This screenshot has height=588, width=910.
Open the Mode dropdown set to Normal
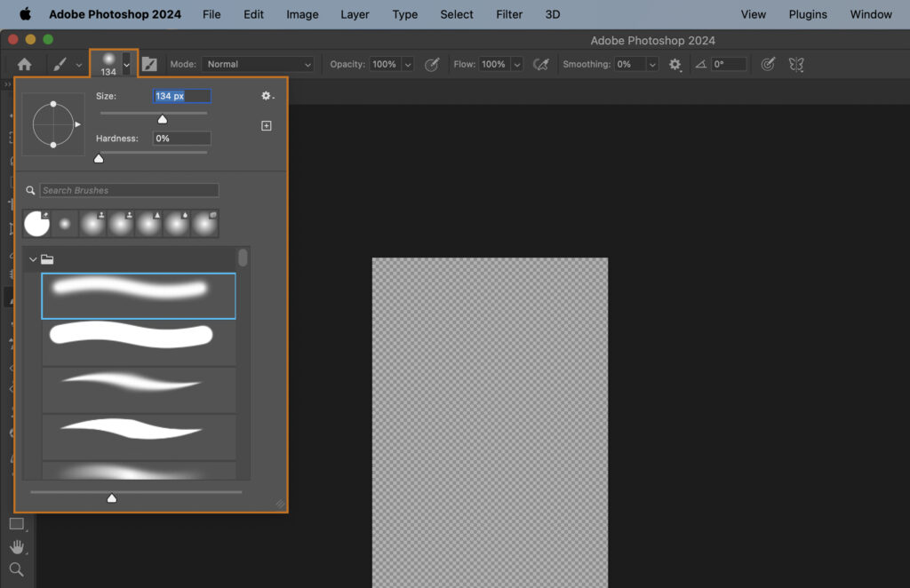pyautogui.click(x=258, y=64)
